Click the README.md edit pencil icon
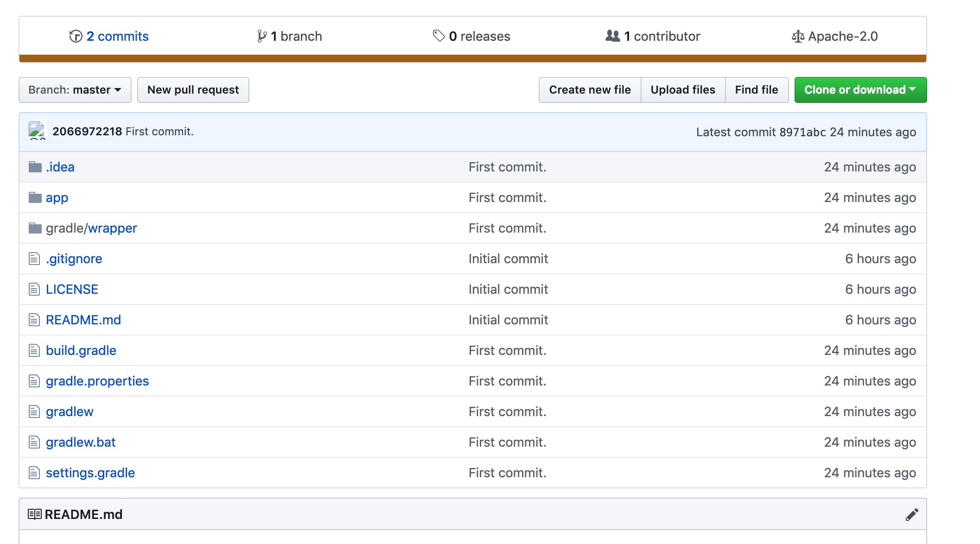Screen dimensions: 980x544 click(912, 514)
